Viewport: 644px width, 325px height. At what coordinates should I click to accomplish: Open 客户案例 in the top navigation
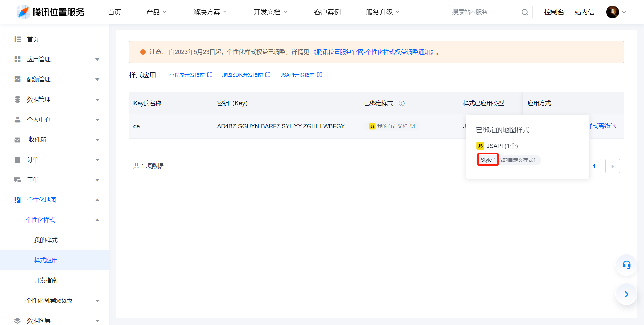point(327,12)
